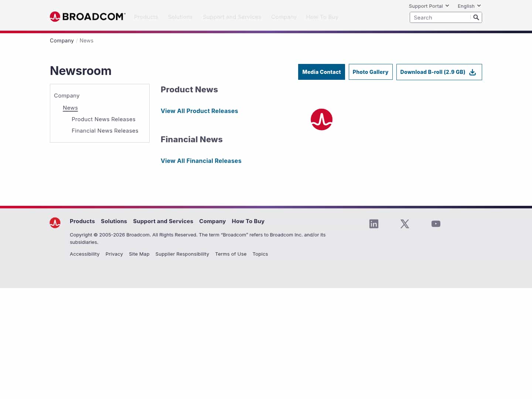Click the search magnifier icon
Viewport: 532px width, 399px height.
click(476, 17)
